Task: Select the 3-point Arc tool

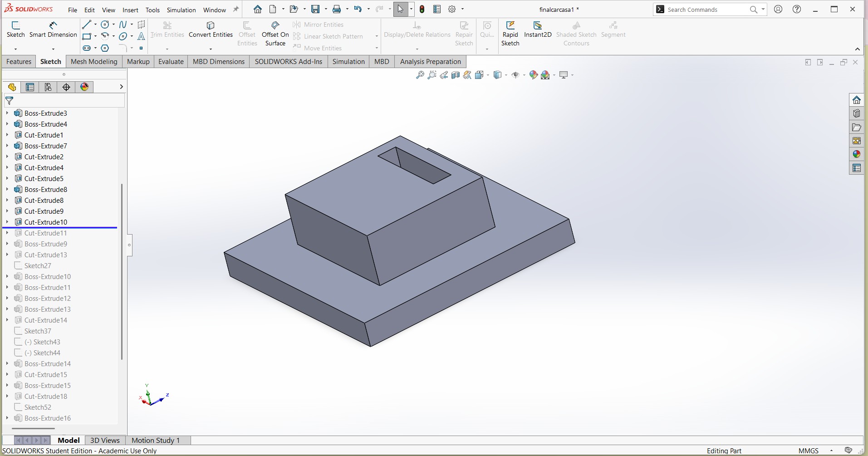Action: coord(105,36)
